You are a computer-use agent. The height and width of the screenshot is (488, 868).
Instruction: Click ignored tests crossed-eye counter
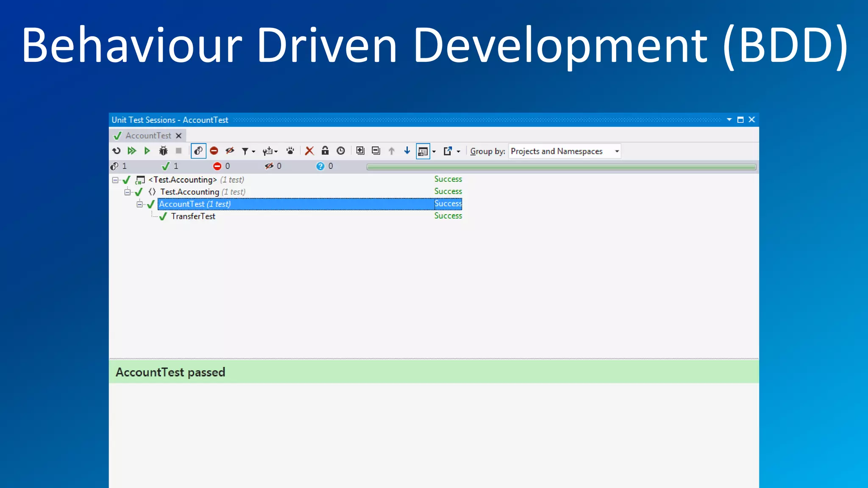click(273, 166)
